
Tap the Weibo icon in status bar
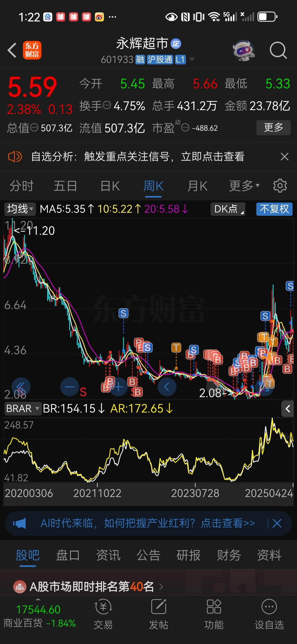pos(99,17)
